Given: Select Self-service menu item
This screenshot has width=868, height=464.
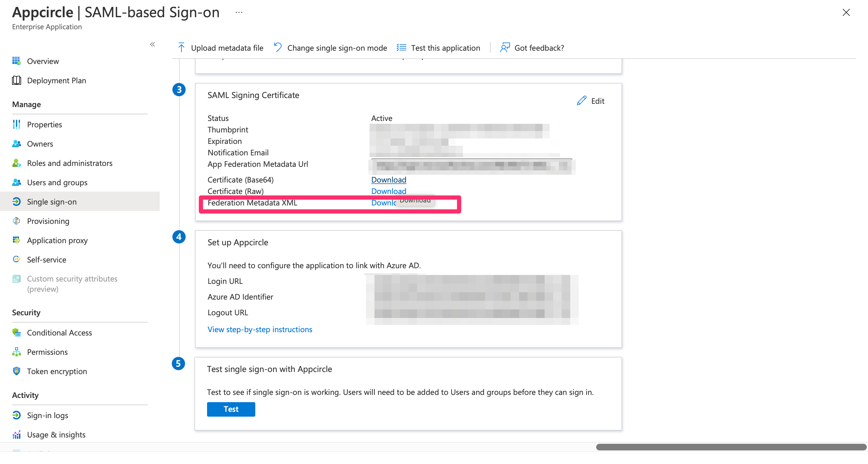Looking at the screenshot, I should [x=46, y=259].
